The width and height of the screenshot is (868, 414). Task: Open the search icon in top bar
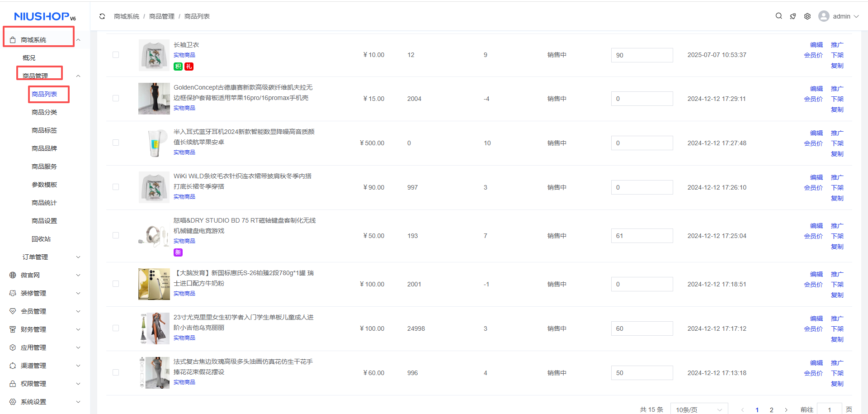tap(778, 16)
